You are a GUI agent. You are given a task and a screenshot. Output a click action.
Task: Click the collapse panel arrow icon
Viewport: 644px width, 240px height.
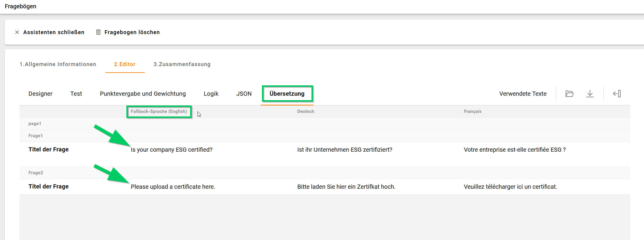[x=617, y=94]
